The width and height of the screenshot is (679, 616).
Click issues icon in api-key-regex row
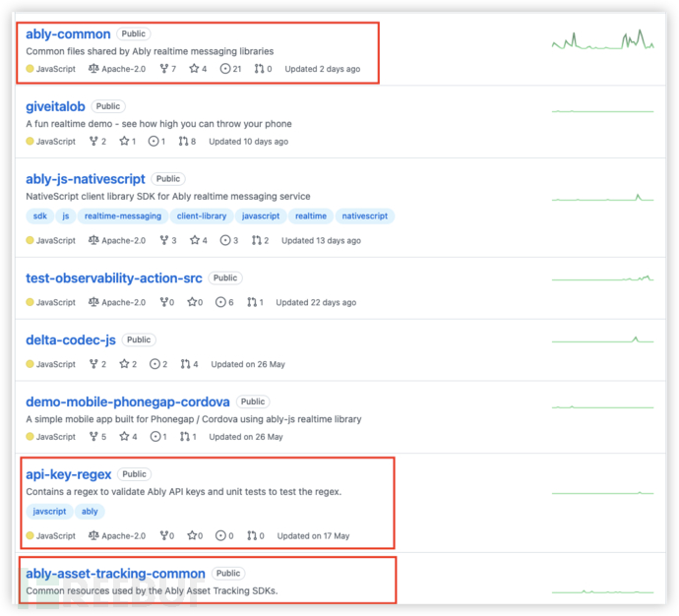tap(220, 535)
